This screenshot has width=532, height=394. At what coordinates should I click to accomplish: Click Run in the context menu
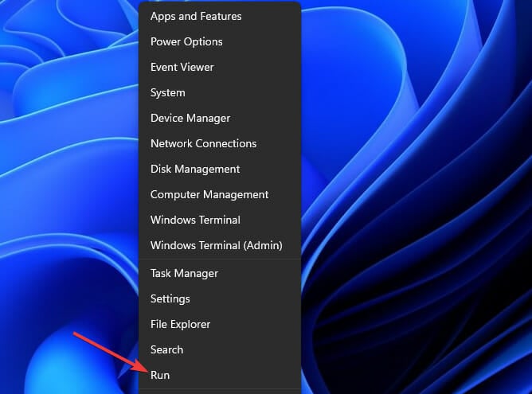click(220, 375)
